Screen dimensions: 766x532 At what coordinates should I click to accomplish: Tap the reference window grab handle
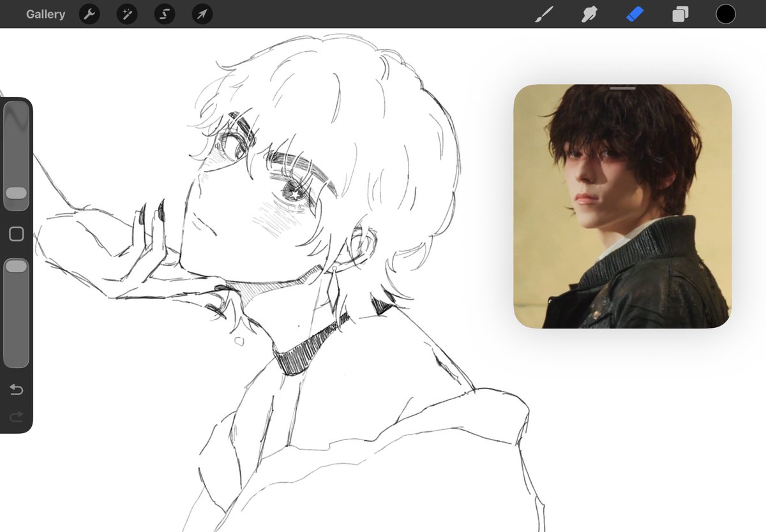[x=622, y=88]
